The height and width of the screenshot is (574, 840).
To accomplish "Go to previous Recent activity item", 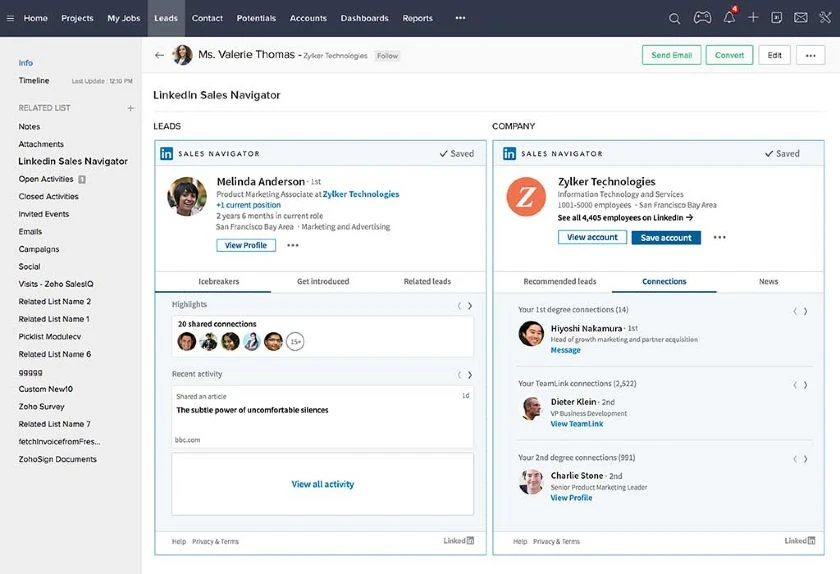I will pyautogui.click(x=459, y=375).
